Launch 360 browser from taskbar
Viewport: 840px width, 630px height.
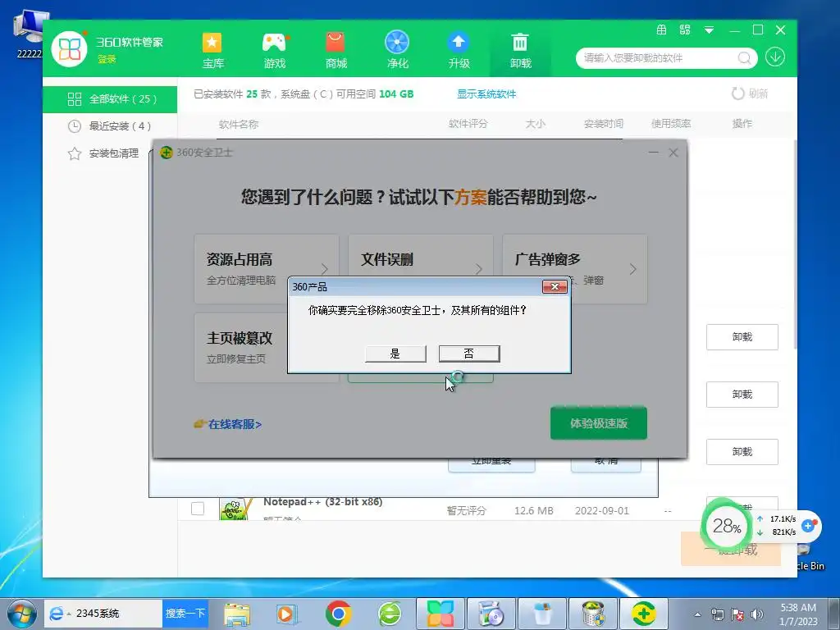click(x=390, y=614)
